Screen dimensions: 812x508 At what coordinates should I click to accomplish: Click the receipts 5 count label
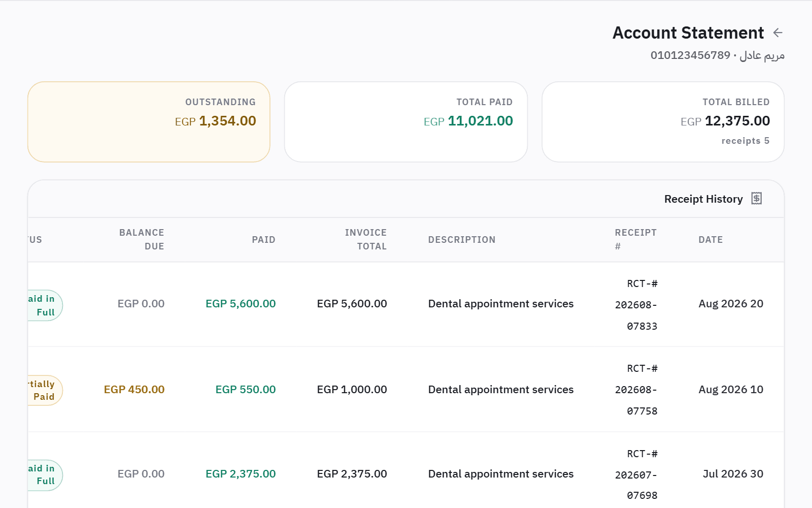tap(746, 141)
